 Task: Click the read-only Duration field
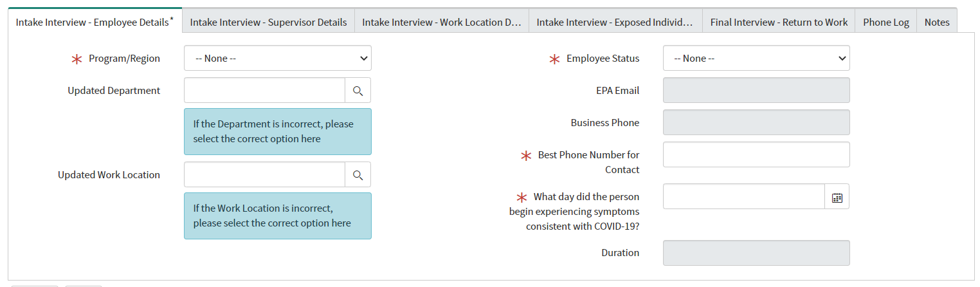756,253
